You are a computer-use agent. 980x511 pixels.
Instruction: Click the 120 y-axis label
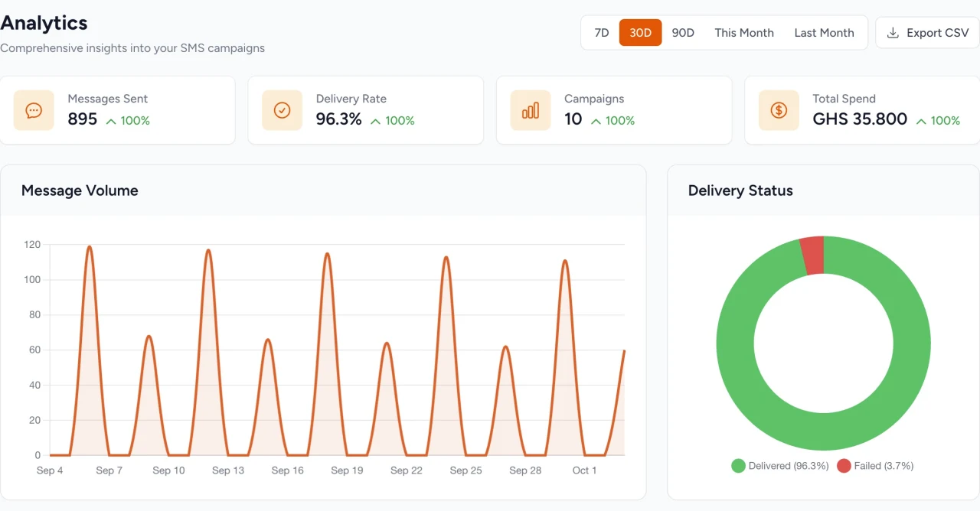point(31,245)
